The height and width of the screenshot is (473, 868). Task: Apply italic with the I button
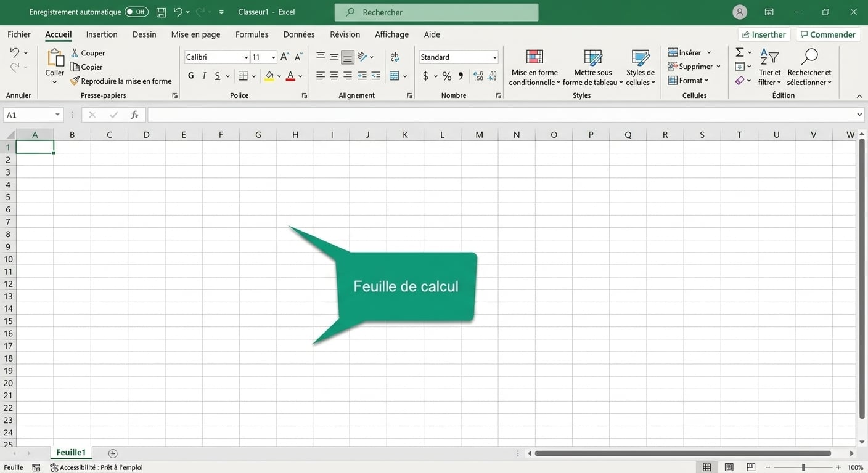[204, 76]
